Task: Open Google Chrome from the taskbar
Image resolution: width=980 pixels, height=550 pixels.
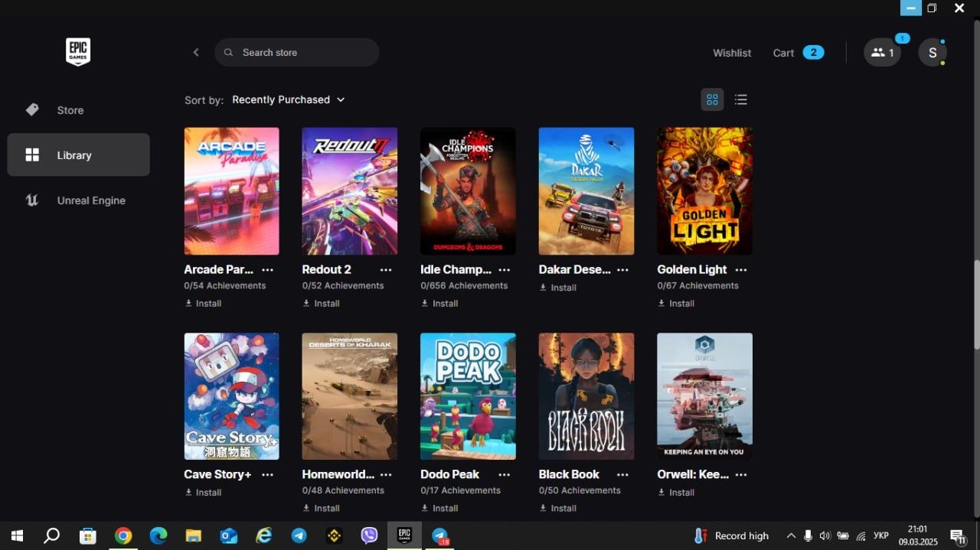Action: pos(123,535)
